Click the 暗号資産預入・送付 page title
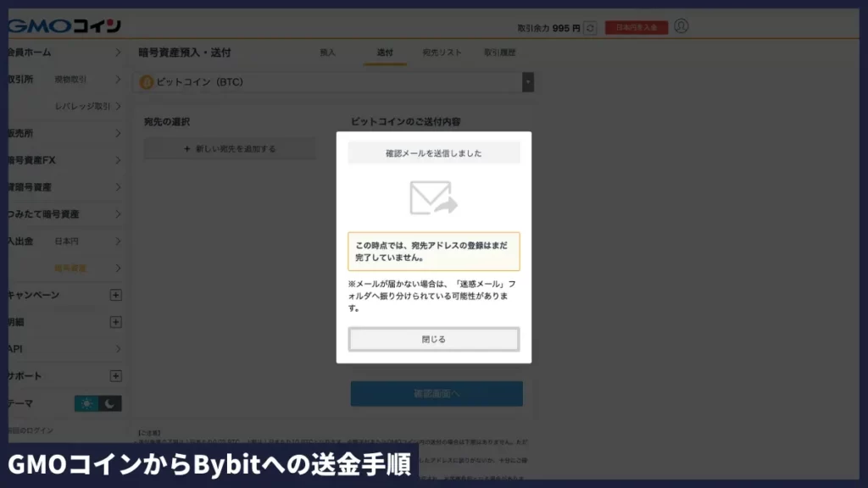The height and width of the screenshot is (488, 868). click(x=185, y=53)
